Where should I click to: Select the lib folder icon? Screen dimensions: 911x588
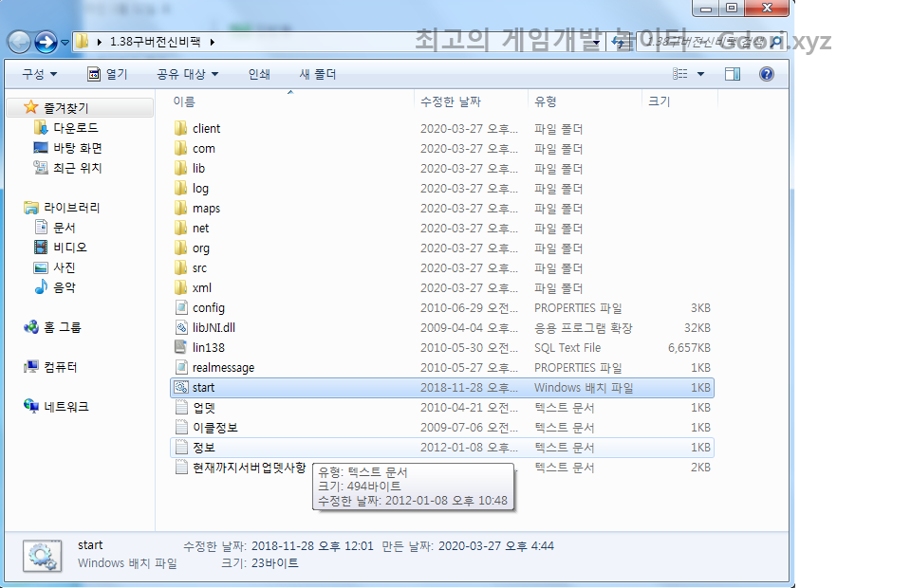[181, 168]
